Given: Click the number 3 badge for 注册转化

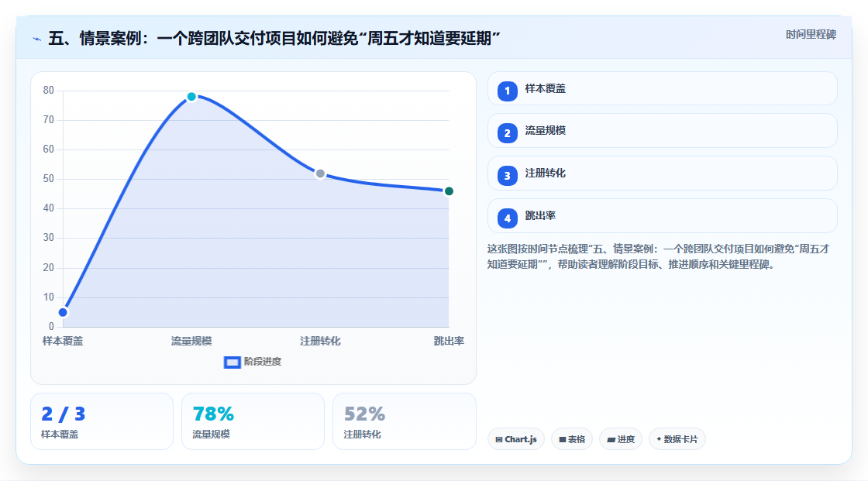Looking at the screenshot, I should coord(507,176).
